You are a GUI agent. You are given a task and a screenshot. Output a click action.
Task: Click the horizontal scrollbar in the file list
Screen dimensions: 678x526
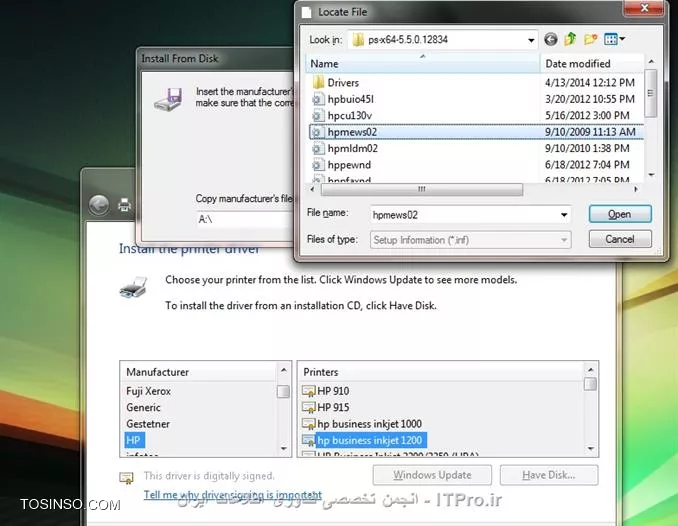pyautogui.click(x=422, y=189)
